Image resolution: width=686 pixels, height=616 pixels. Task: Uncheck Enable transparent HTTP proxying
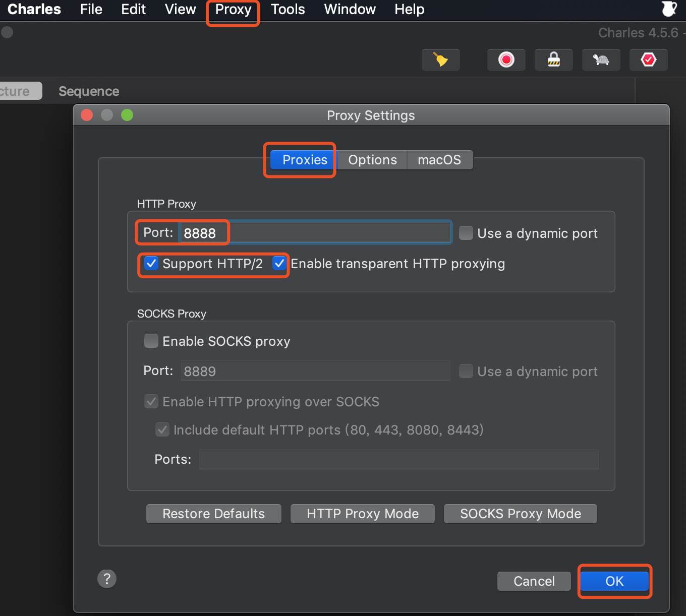tap(279, 263)
